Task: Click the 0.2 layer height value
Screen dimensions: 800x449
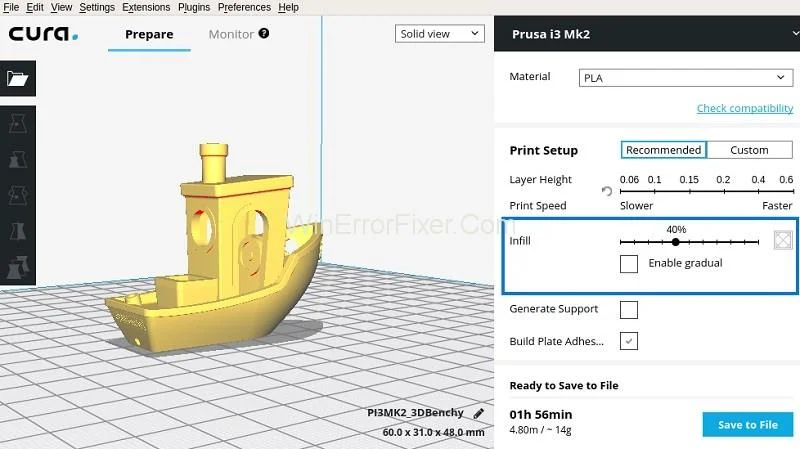Action: (x=723, y=180)
